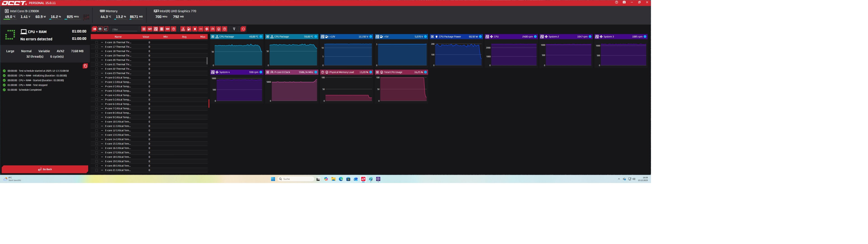
Task: Copy the test log with the clipboard icon
Action: click(85, 66)
